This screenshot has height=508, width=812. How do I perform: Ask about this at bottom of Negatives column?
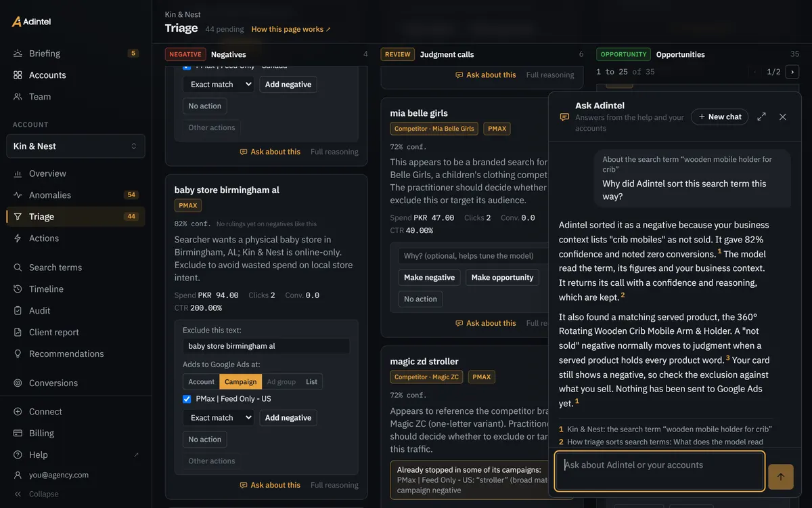pos(270,485)
